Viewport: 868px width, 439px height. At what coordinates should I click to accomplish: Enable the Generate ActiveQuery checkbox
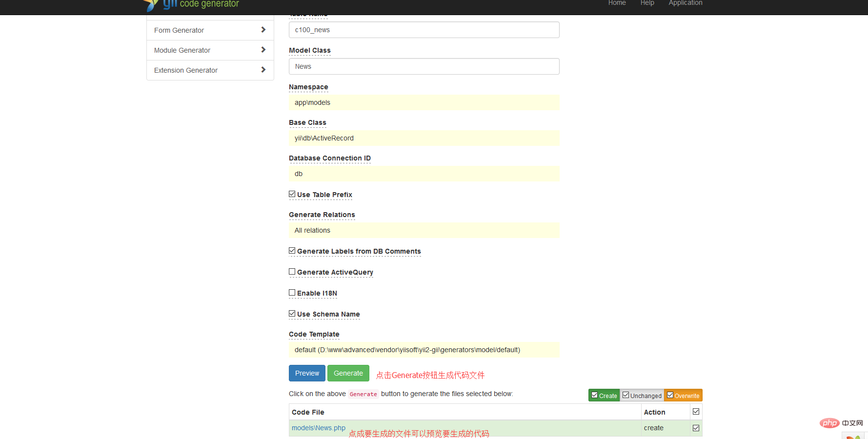click(x=292, y=272)
